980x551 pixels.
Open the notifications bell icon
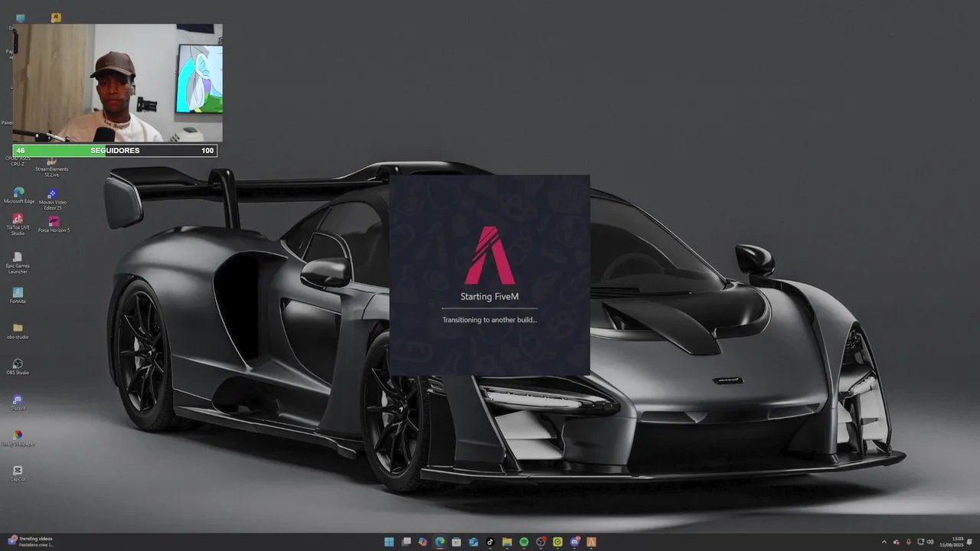tap(969, 542)
